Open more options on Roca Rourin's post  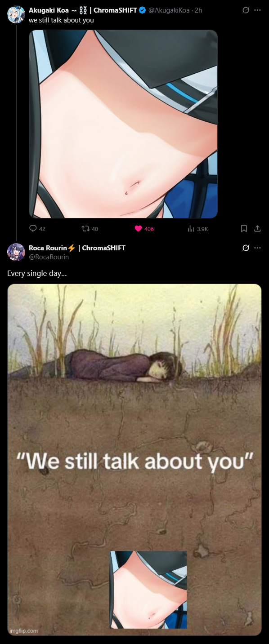tap(257, 248)
